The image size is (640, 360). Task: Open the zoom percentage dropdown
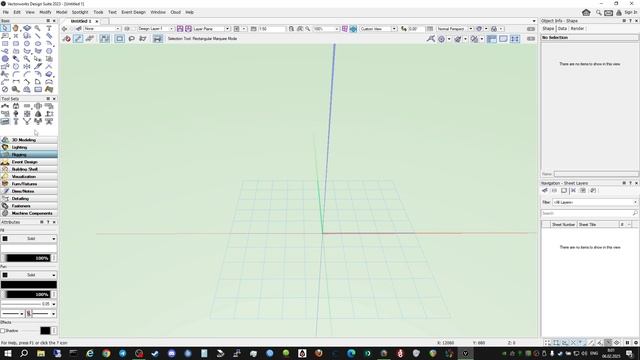coord(326,29)
